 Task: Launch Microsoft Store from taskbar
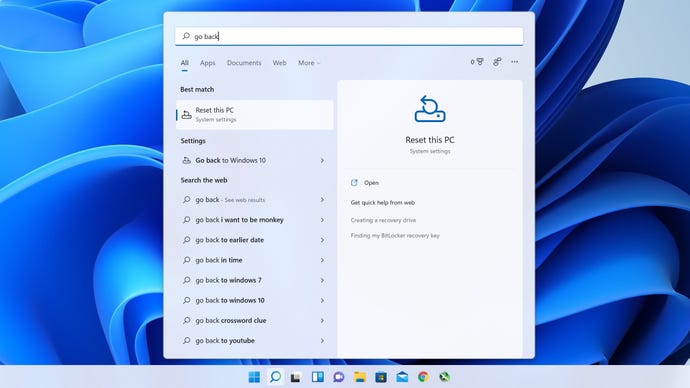tap(381, 377)
